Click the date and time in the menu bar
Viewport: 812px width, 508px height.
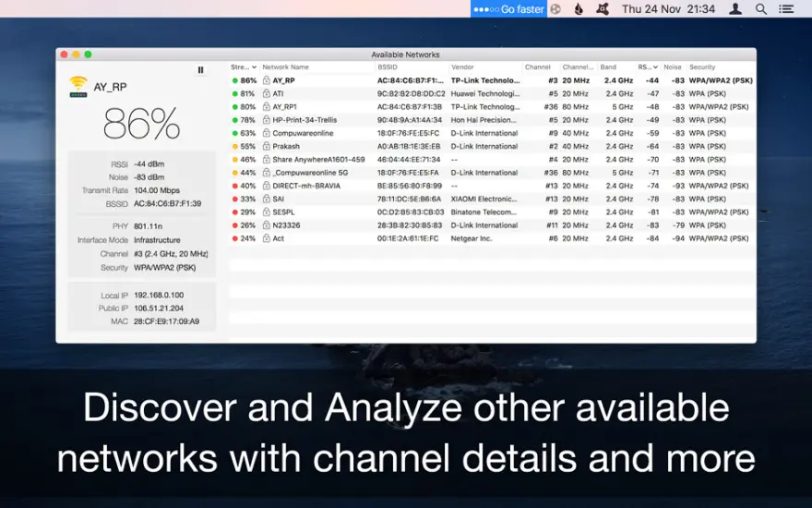coord(668,9)
